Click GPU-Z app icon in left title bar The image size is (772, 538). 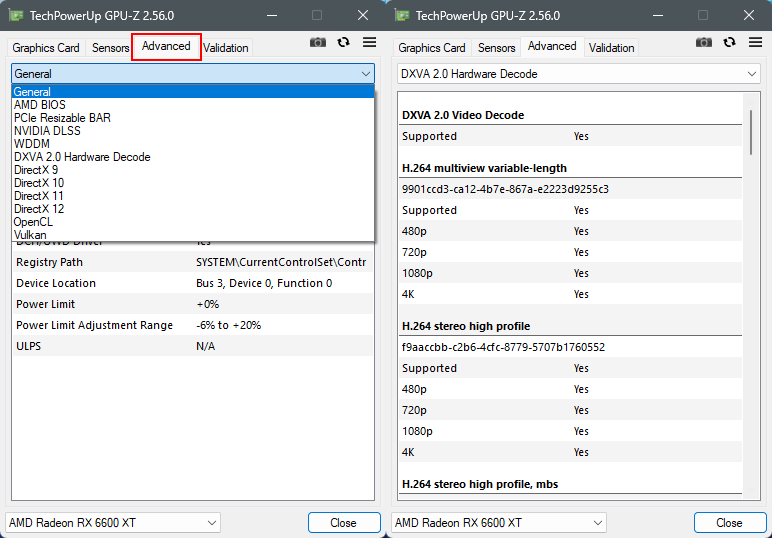16,15
